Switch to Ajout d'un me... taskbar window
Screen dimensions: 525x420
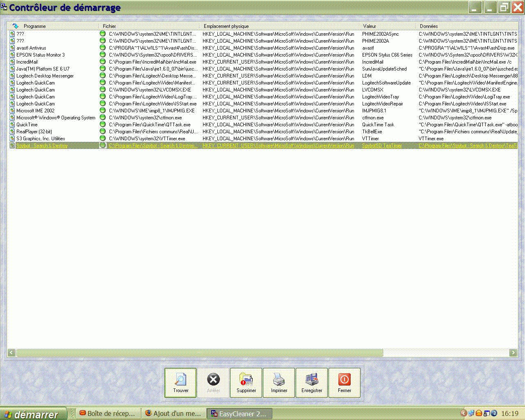tap(174, 413)
